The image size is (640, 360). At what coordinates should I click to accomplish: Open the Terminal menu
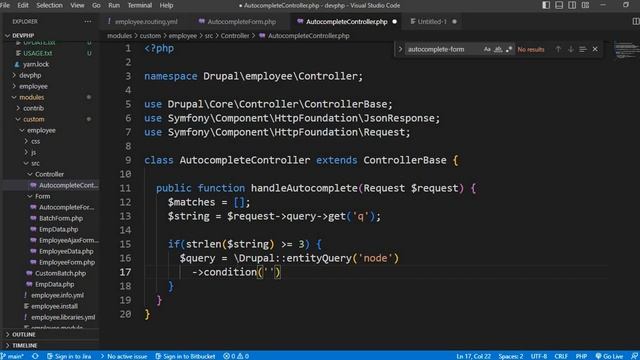pyautogui.click(x=140, y=5)
